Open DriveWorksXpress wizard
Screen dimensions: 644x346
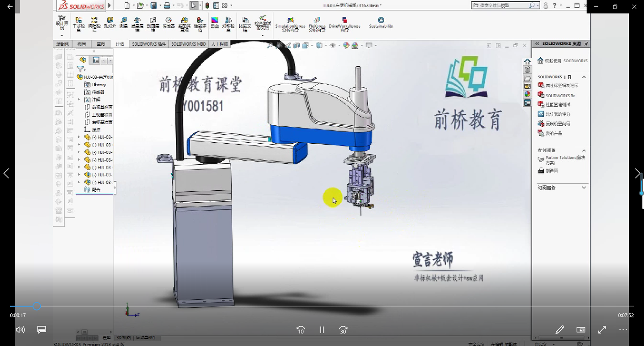click(344, 24)
